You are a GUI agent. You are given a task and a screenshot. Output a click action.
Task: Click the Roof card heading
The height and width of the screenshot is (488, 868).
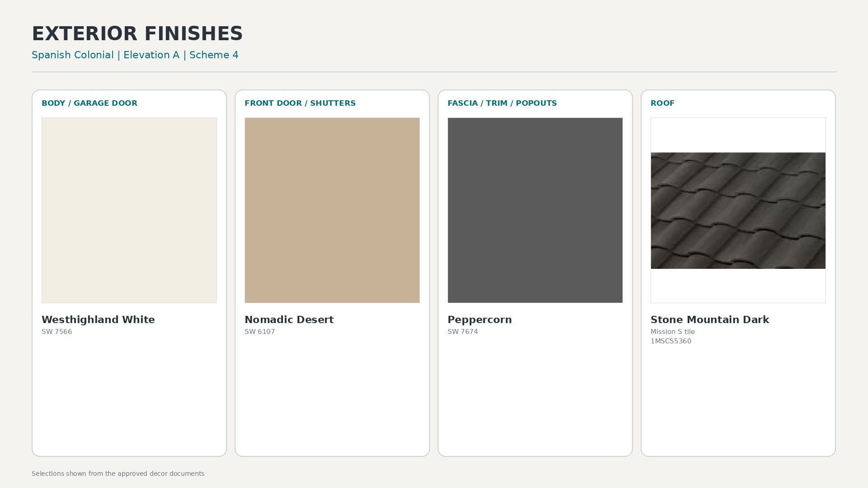pos(662,103)
